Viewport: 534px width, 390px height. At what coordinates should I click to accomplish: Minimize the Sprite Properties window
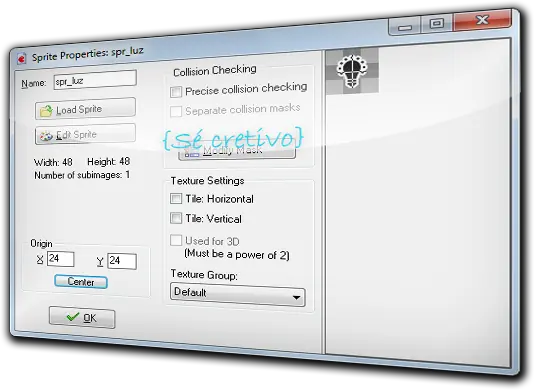(405, 27)
